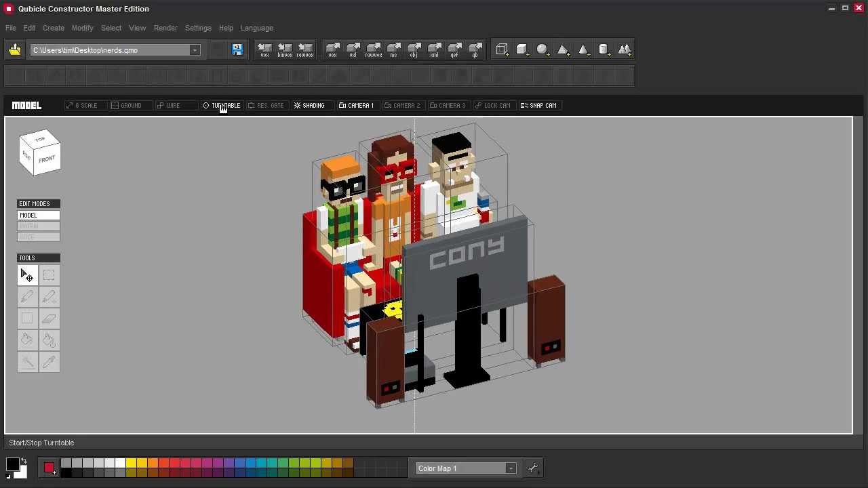Import a vox file
The height and width of the screenshot is (488, 868).
tap(264, 50)
